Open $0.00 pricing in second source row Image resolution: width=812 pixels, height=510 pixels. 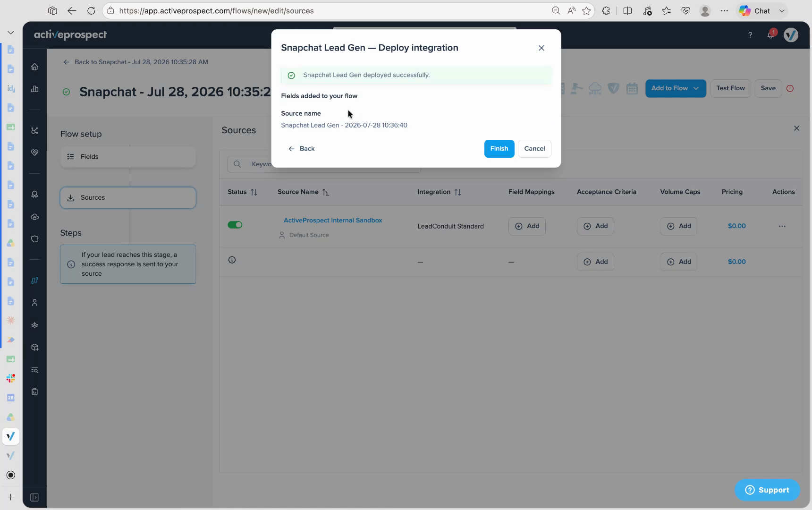(736, 262)
